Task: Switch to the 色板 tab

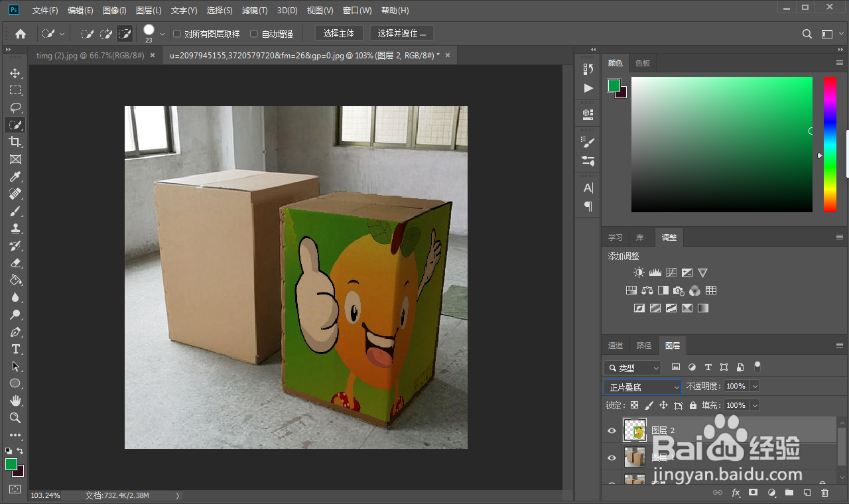Action: click(x=643, y=63)
